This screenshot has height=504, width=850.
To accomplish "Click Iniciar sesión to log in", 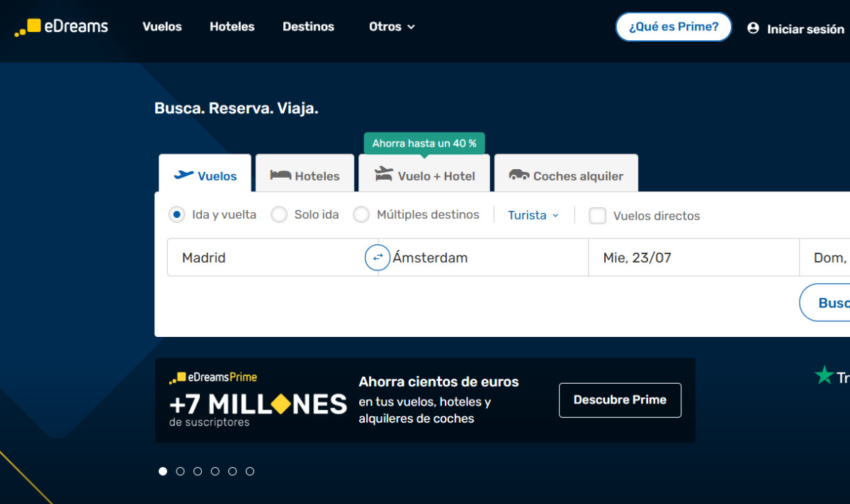I will tap(805, 29).
